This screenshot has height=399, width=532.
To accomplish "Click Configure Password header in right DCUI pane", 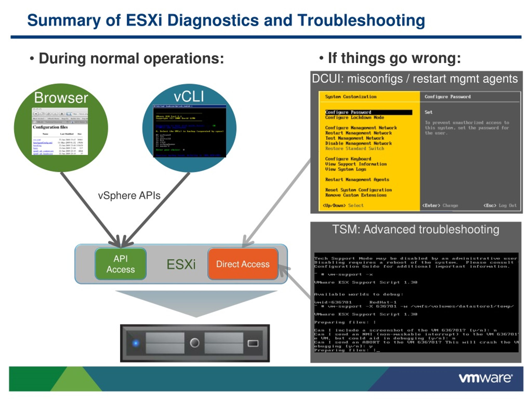I will point(448,97).
